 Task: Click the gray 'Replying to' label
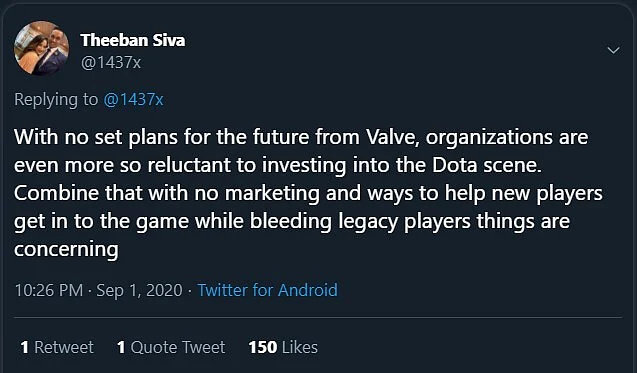(x=56, y=100)
